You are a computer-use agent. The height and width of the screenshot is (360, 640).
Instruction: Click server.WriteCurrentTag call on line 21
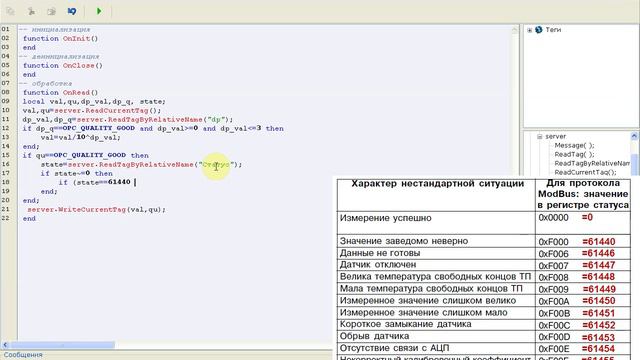click(96, 209)
